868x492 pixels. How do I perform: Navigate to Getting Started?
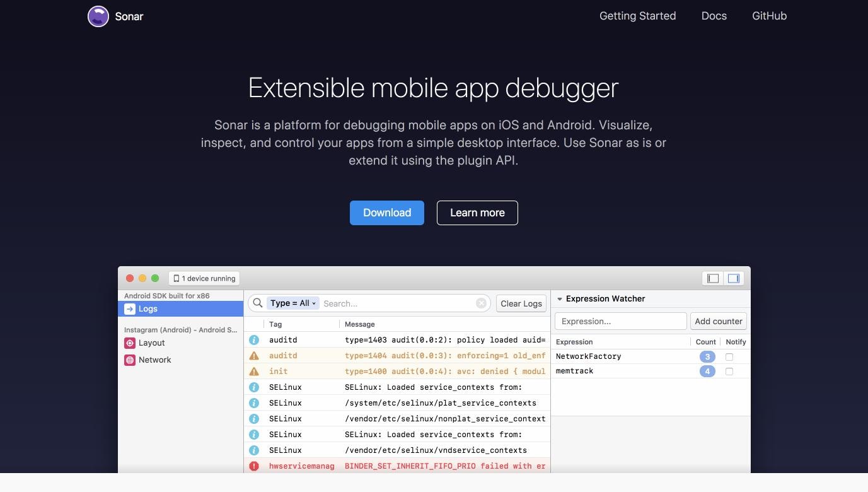click(637, 16)
